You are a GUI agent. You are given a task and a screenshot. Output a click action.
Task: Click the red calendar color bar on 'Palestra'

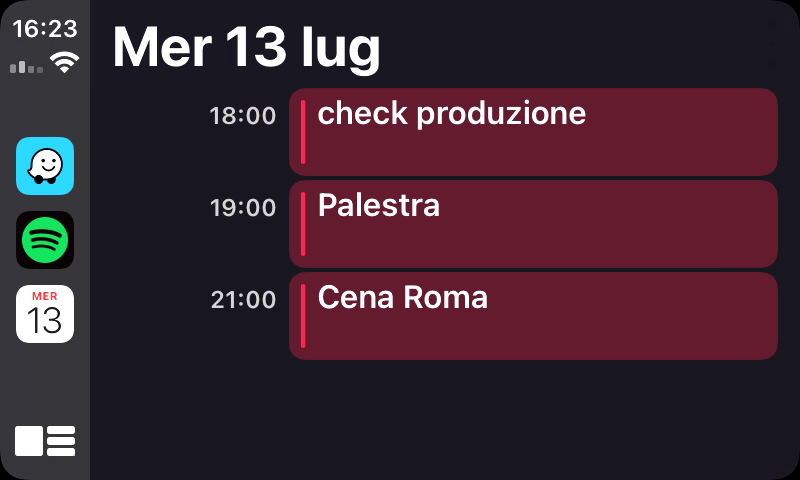(x=303, y=224)
